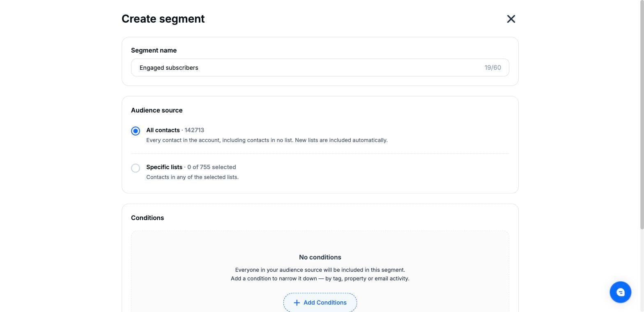Image resolution: width=644 pixels, height=312 pixels.
Task: Select the Specific lists radio button
Action: click(x=136, y=168)
